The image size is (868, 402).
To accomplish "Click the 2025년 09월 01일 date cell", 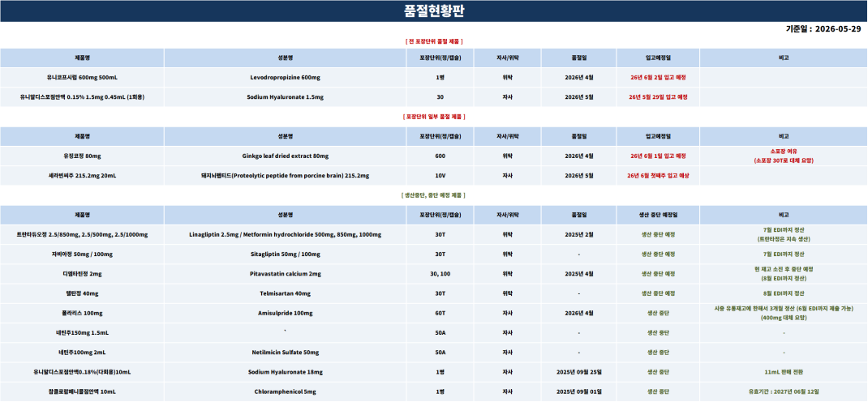I will [x=579, y=392].
